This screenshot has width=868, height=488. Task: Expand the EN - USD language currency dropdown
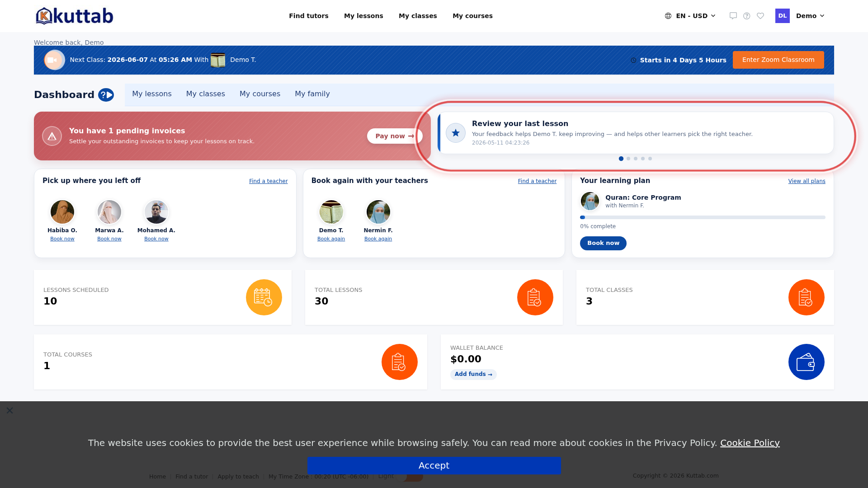(690, 16)
